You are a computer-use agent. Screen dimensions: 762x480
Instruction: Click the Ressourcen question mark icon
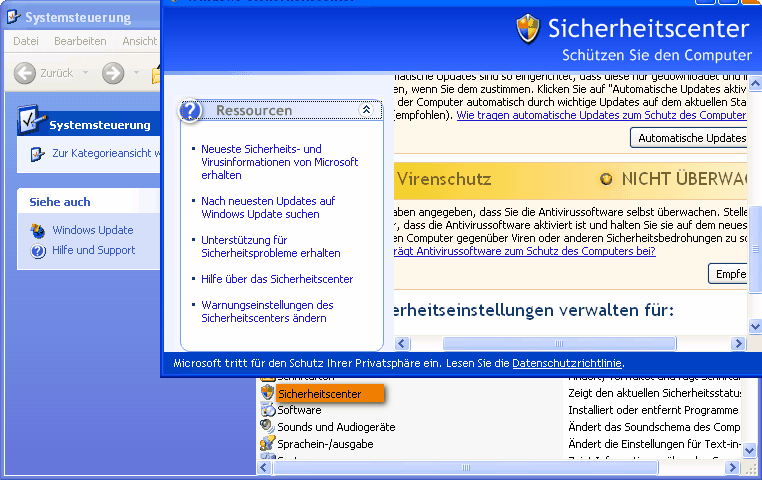pos(190,111)
